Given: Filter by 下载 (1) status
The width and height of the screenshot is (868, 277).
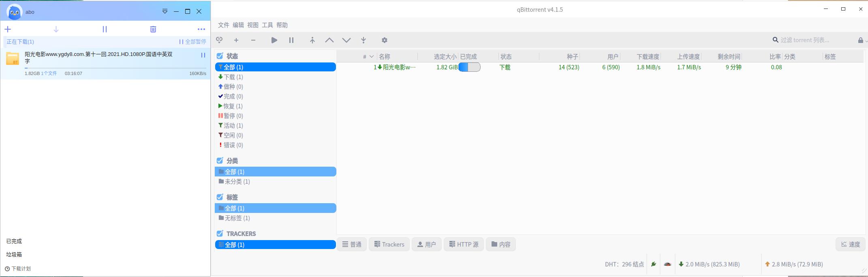Looking at the screenshot, I should pyautogui.click(x=276, y=77).
